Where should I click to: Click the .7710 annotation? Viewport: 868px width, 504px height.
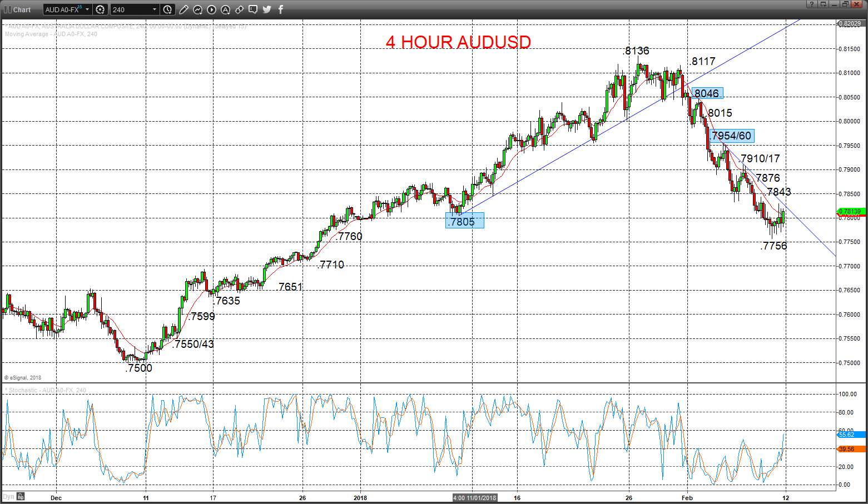pos(331,265)
